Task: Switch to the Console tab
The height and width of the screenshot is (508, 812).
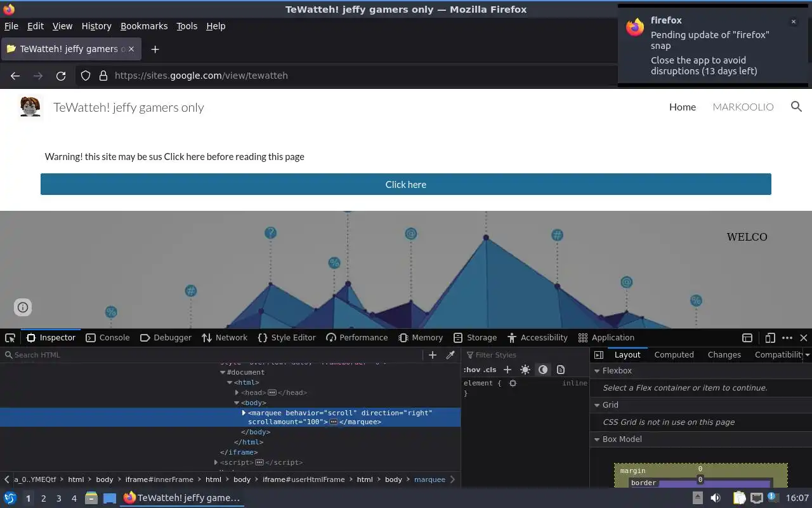Action: (x=107, y=338)
